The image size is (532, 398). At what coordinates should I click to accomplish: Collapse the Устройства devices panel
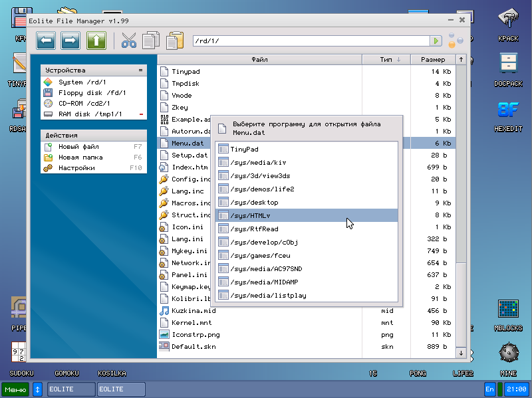click(x=140, y=70)
